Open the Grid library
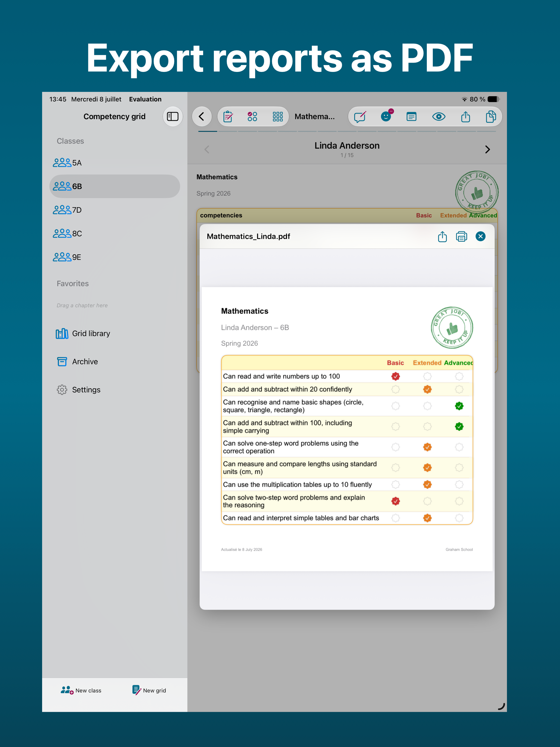Viewport: 560px width, 747px height. coord(83,334)
